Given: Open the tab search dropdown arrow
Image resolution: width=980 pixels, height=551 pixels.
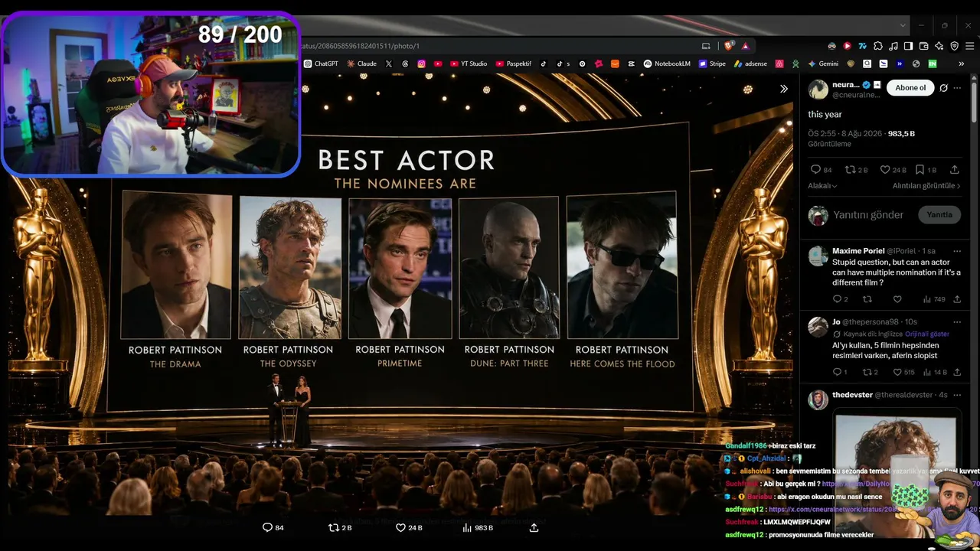Looking at the screenshot, I should [x=903, y=25].
